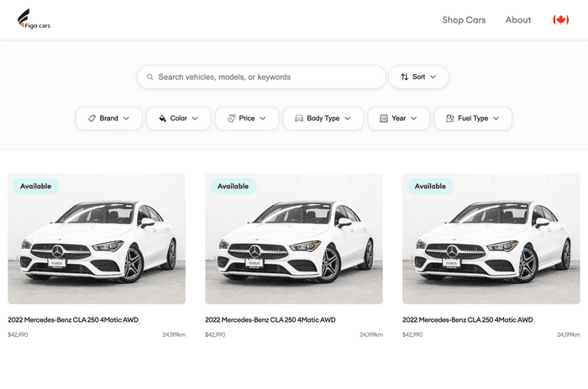588x389 pixels.
Task: Expand the Price filter
Action: point(247,118)
